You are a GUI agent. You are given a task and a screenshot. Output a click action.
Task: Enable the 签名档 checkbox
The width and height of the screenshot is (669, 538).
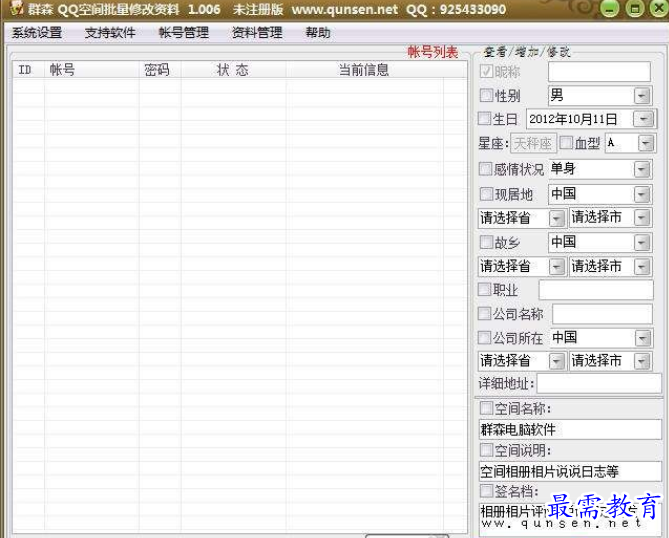pos(486,491)
